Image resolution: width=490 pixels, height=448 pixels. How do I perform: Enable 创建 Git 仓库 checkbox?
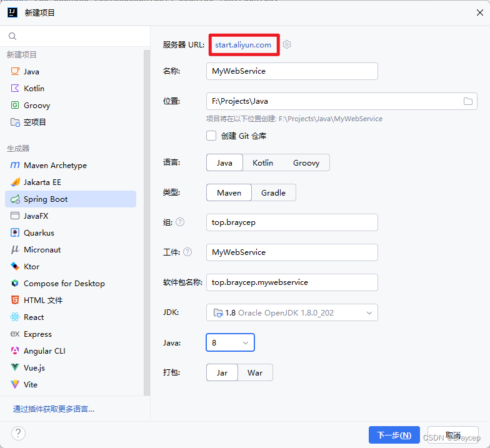211,136
